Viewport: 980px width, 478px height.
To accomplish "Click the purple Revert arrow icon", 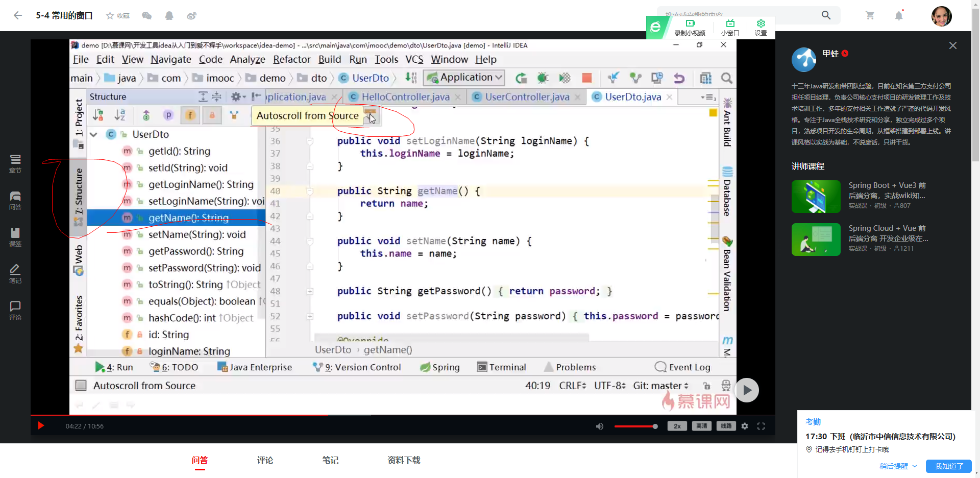I will pyautogui.click(x=679, y=78).
